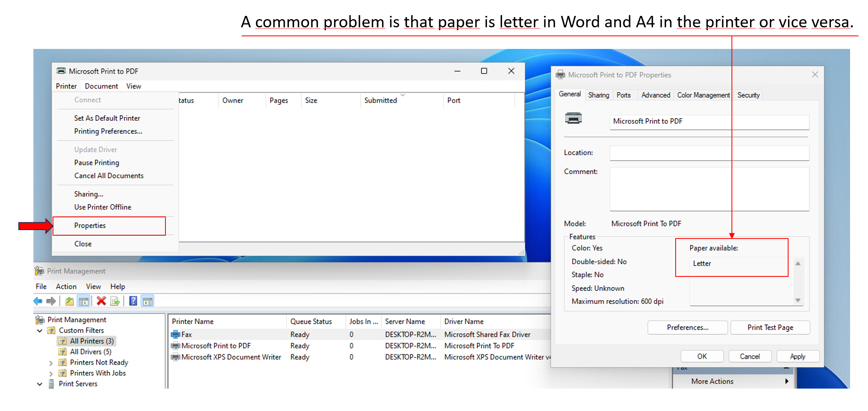Image resolution: width=868 pixels, height=411 pixels.
Task: Click the paper list scroll down arrow
Action: tap(798, 301)
